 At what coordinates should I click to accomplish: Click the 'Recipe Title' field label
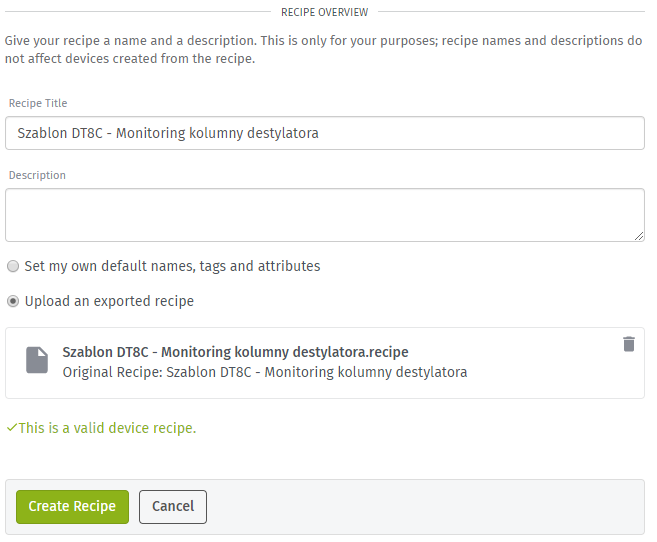tap(38, 103)
